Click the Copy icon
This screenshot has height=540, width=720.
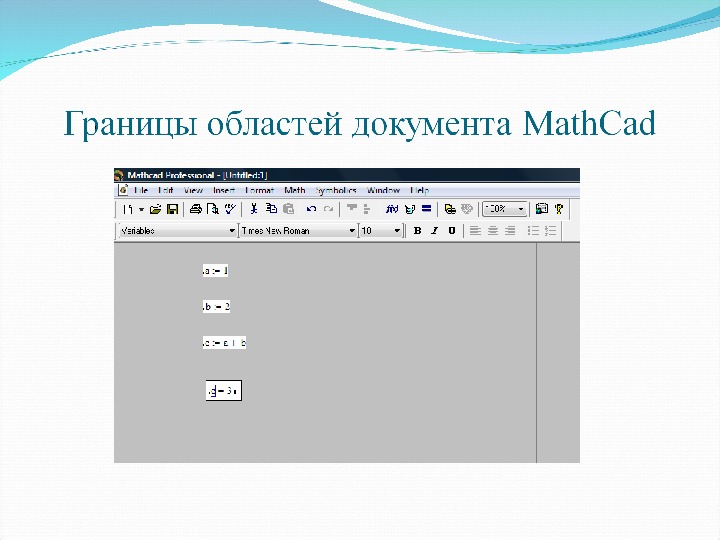(271, 209)
